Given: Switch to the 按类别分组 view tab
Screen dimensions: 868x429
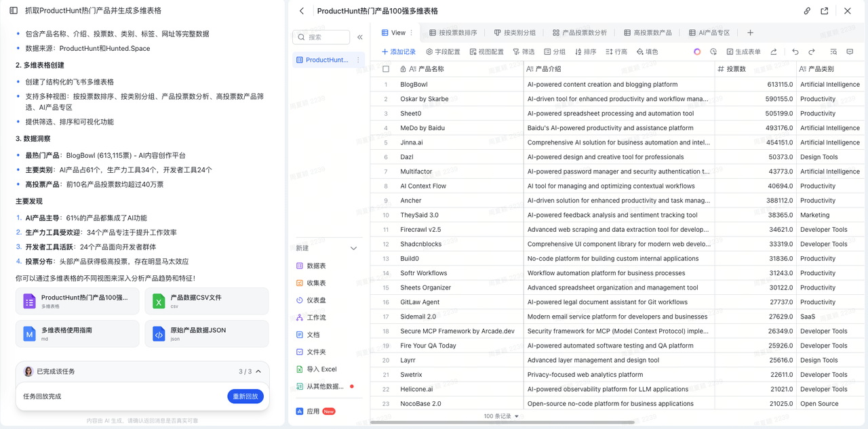Looking at the screenshot, I should 515,33.
